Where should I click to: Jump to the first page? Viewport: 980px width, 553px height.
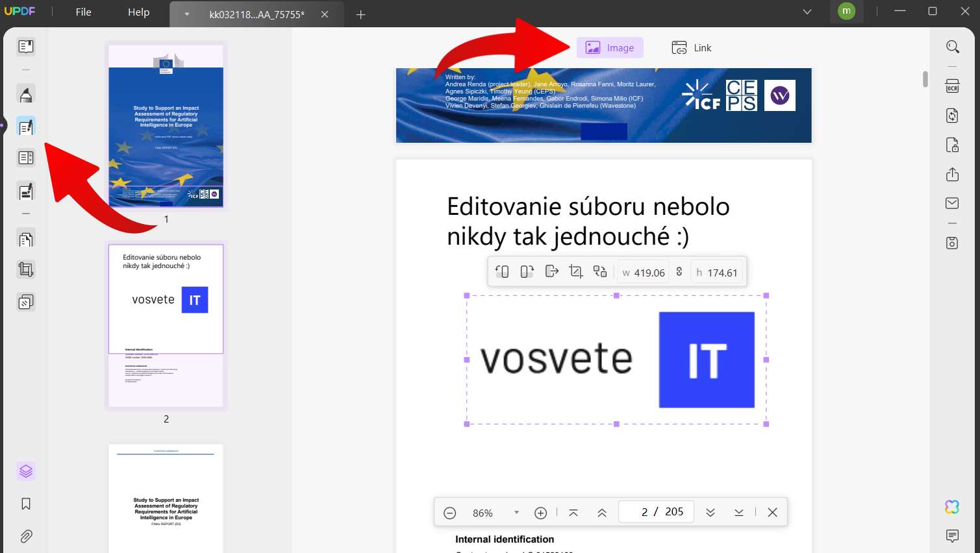click(x=573, y=513)
